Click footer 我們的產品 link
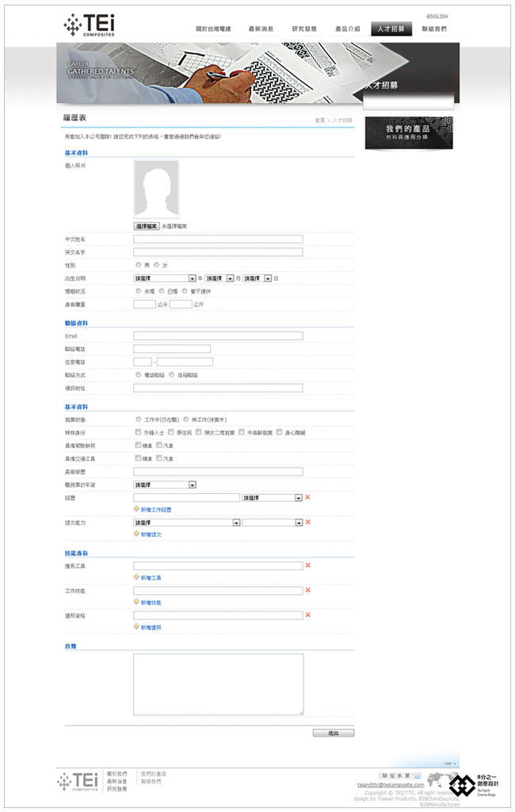This screenshot has width=515, height=812. click(x=153, y=774)
